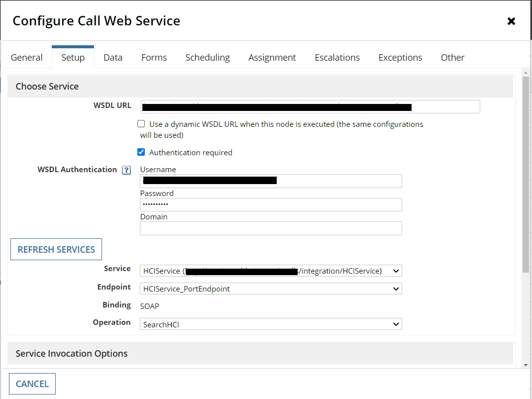Screen dimensions: 532x399
Task: Click the Password field
Action: [x=271, y=204]
